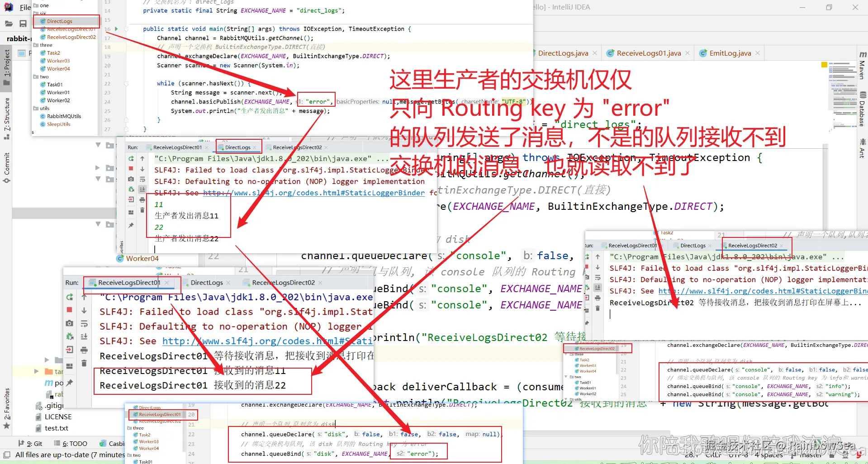
Task: Toggle soft-wrap in the bottom-left Run panel
Action: pyautogui.click(x=84, y=324)
